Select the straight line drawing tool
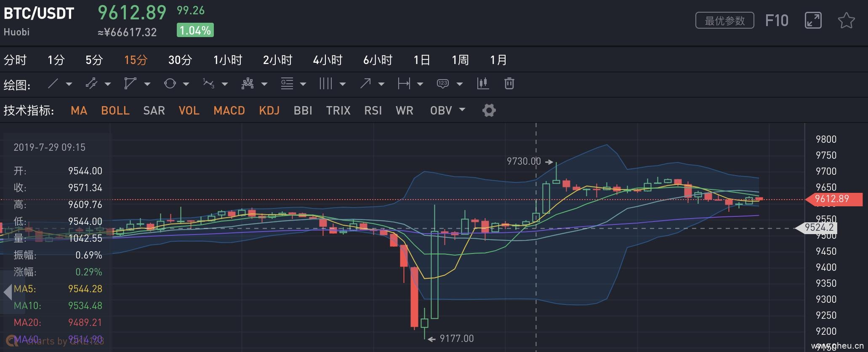The width and height of the screenshot is (868, 352). point(53,83)
